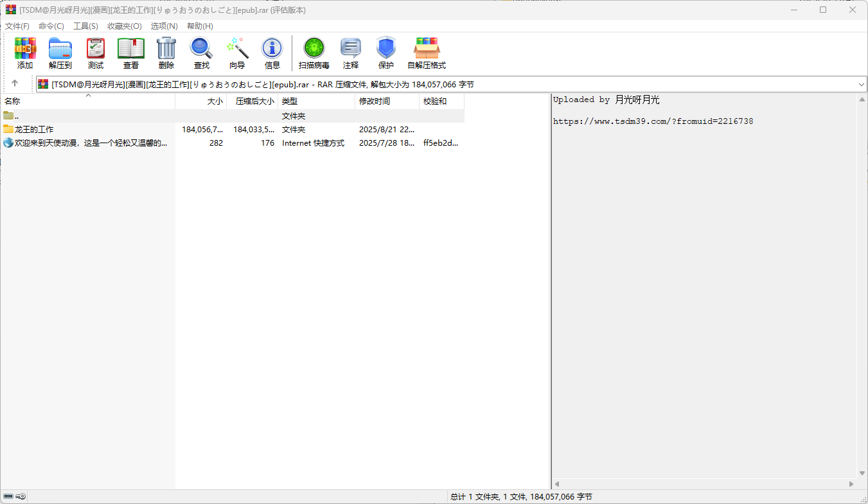
Task: Maximize the WinRAR window
Action: 823,10
